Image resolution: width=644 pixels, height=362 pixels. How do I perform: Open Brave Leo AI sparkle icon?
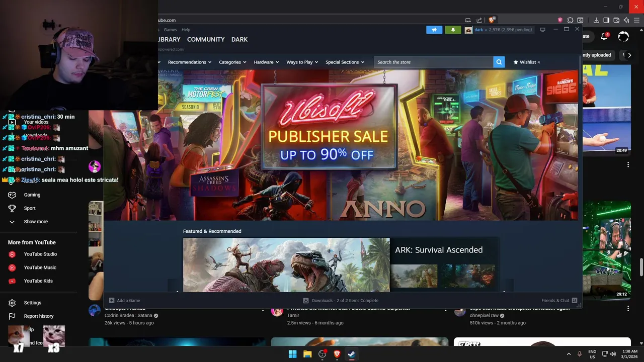[x=626, y=20]
